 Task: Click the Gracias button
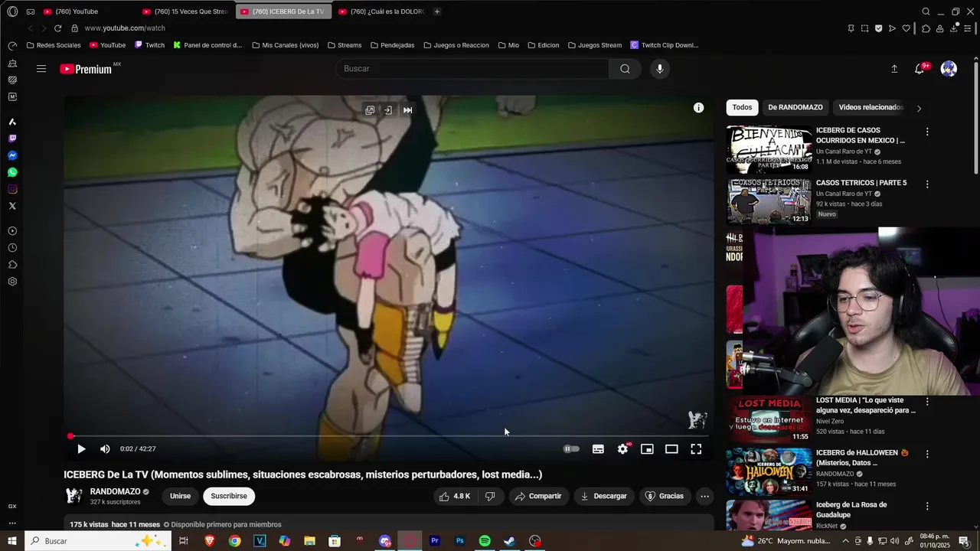(665, 496)
